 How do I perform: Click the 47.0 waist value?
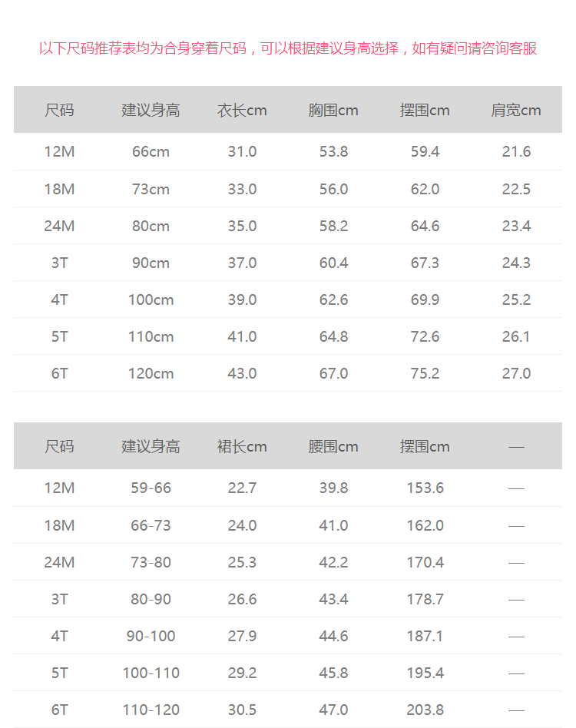pos(333,710)
